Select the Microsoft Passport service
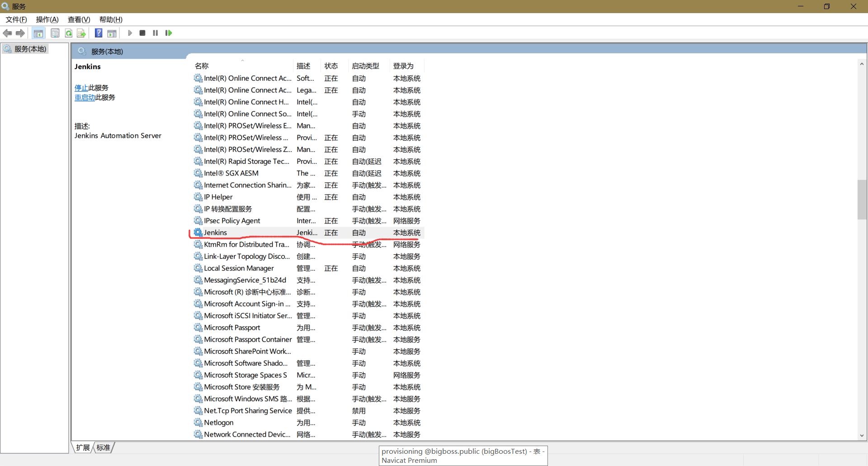This screenshot has height=466, width=868. click(309, 328)
